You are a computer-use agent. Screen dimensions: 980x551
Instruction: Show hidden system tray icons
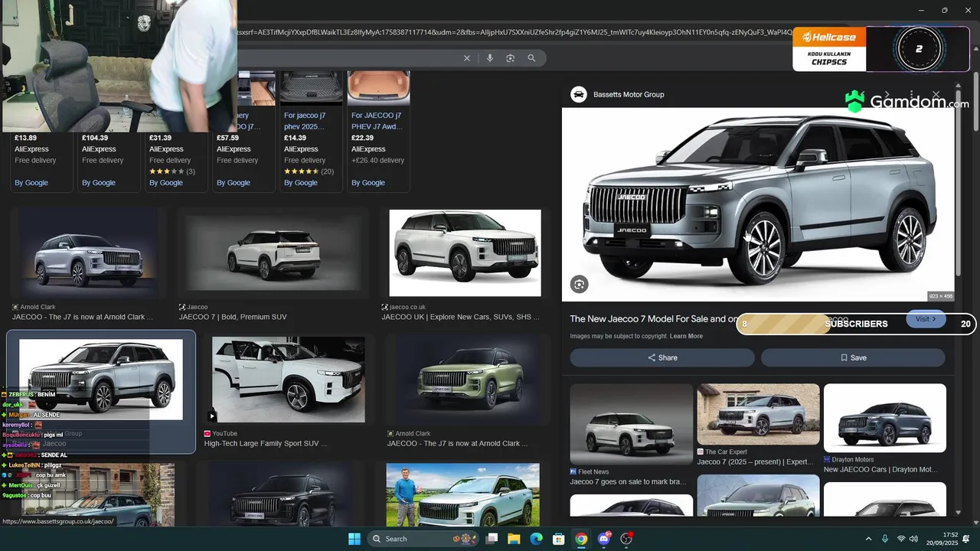pyautogui.click(x=868, y=539)
